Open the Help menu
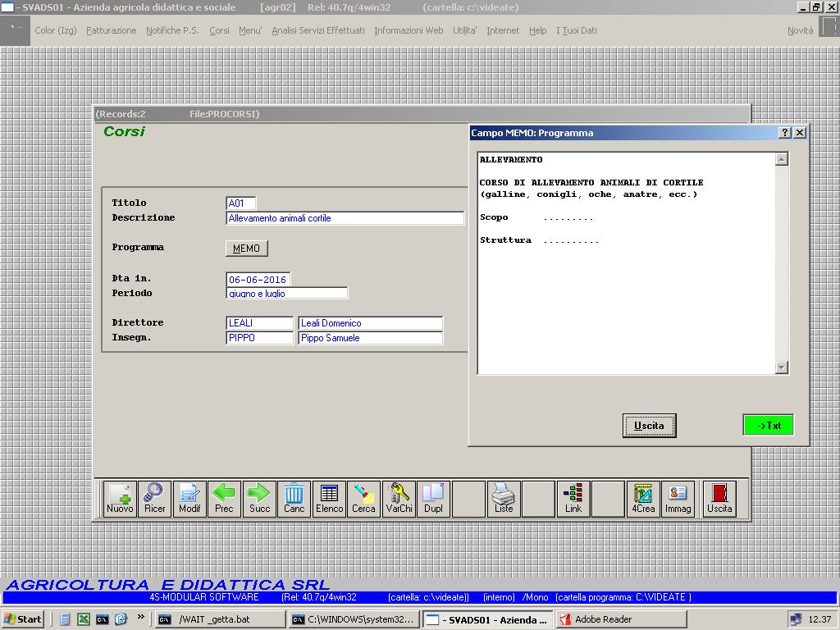The height and width of the screenshot is (630, 840). tap(538, 30)
